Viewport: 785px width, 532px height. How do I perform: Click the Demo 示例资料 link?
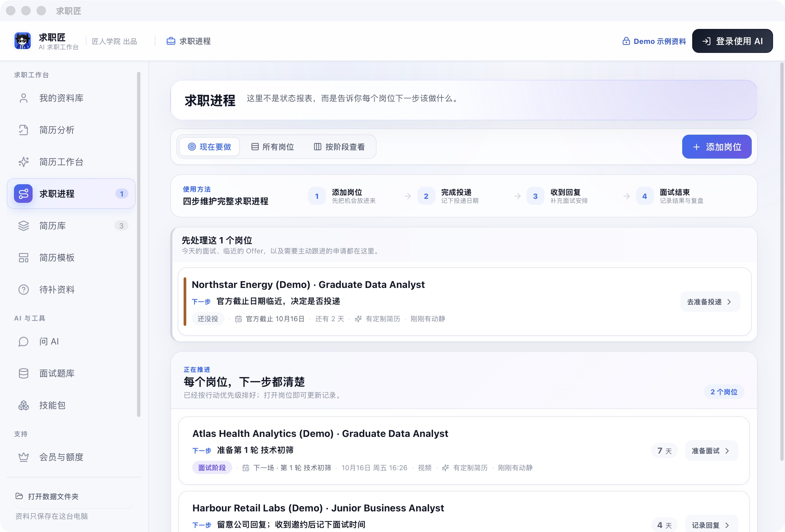(x=654, y=41)
